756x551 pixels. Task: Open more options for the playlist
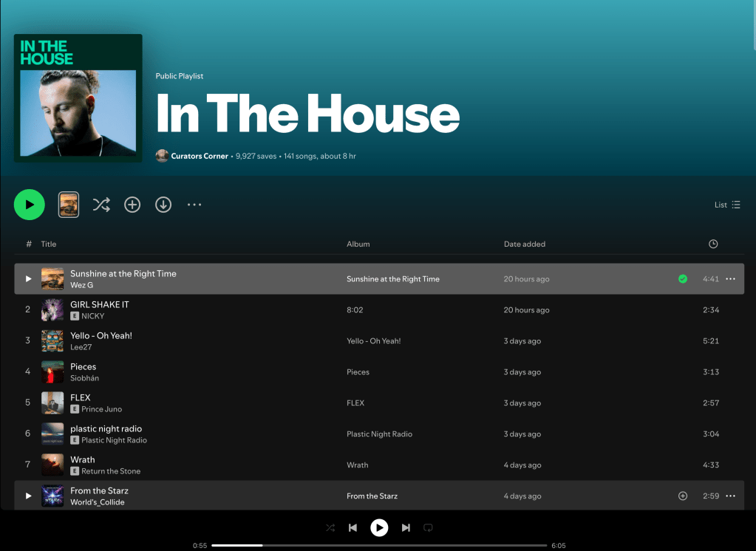coord(194,205)
